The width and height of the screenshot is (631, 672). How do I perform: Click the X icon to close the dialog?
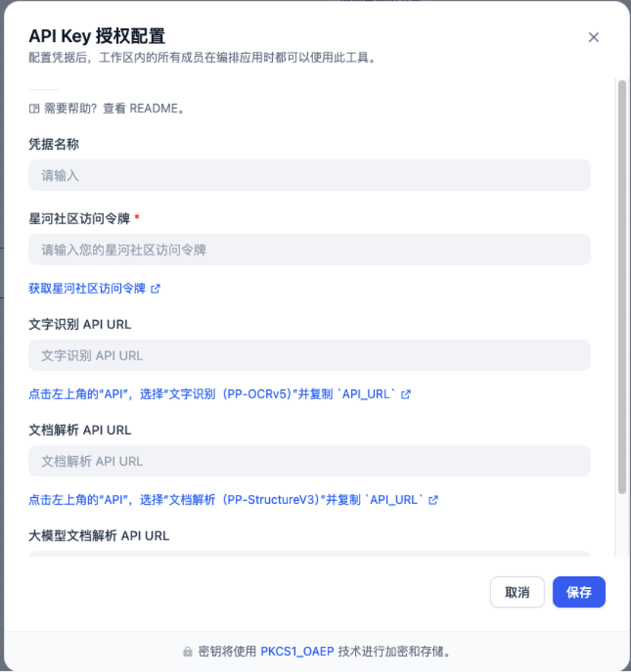coord(594,36)
